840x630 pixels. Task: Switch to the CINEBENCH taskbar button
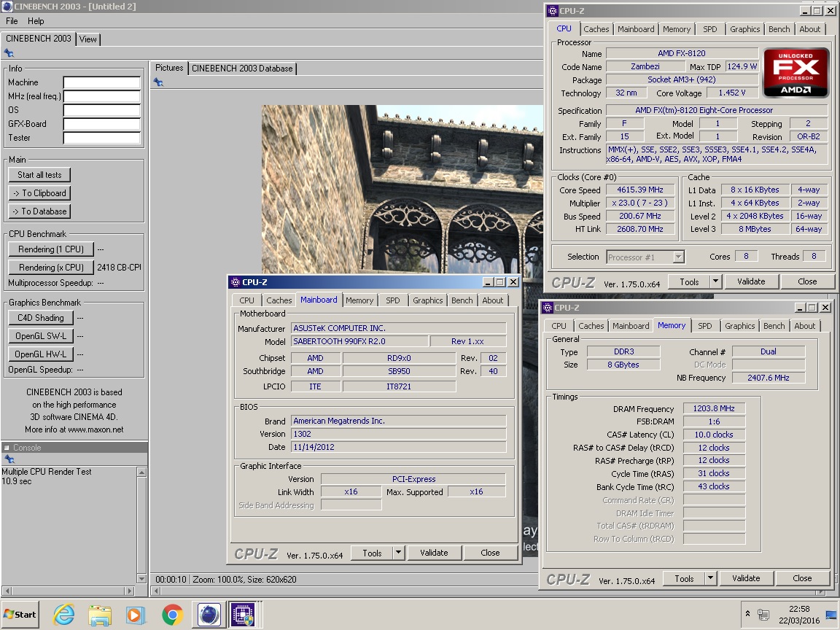(x=209, y=615)
